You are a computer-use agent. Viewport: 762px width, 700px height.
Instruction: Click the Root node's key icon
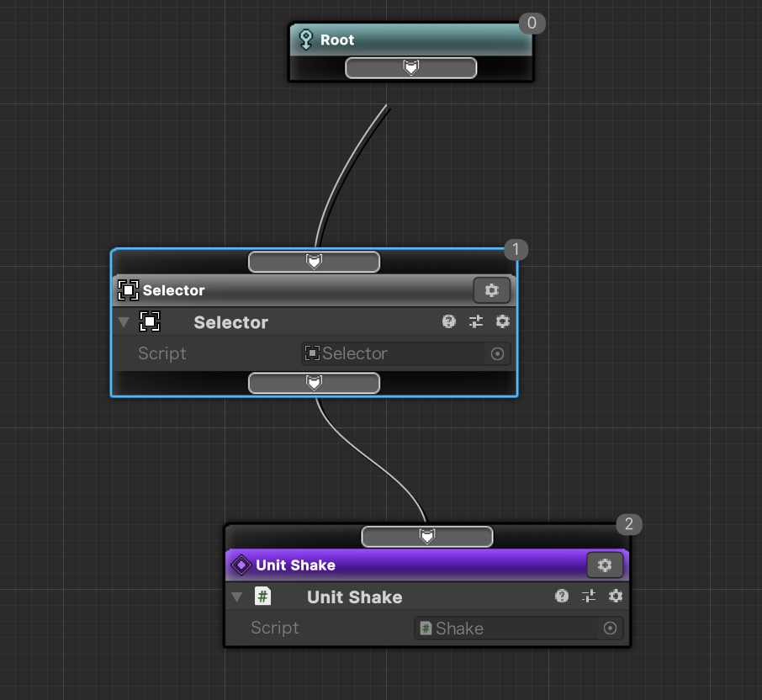pyautogui.click(x=306, y=40)
